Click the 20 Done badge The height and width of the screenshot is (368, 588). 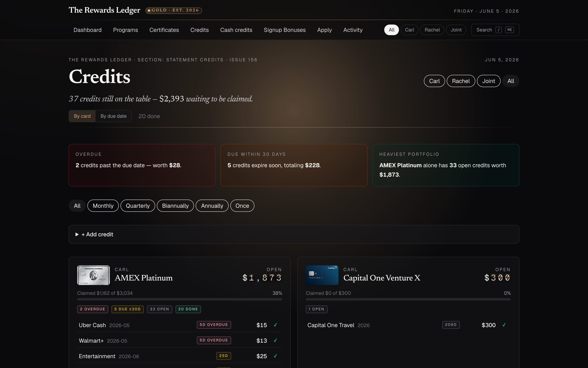point(188,309)
